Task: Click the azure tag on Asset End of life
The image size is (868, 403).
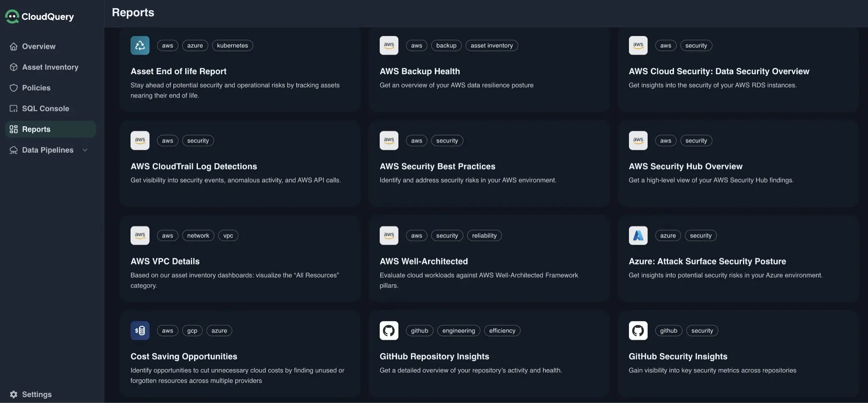Action: tap(195, 45)
